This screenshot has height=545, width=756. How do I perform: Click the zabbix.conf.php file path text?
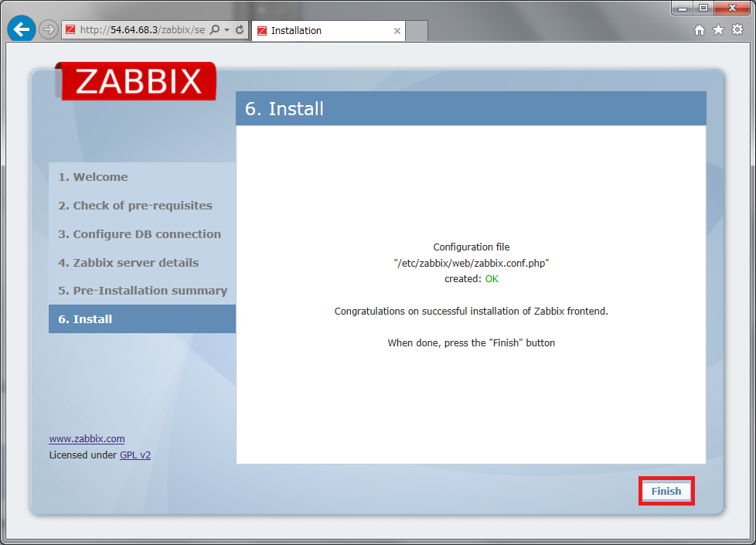pos(472,263)
